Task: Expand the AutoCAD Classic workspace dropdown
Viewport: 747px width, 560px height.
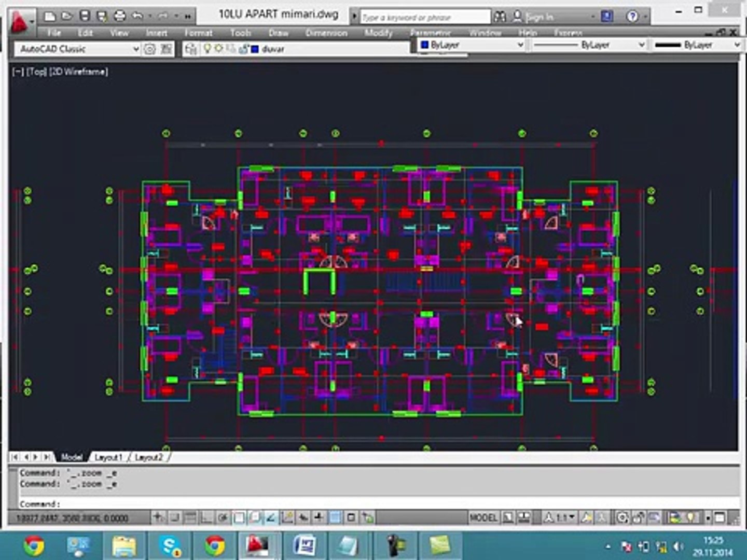Action: (x=136, y=49)
